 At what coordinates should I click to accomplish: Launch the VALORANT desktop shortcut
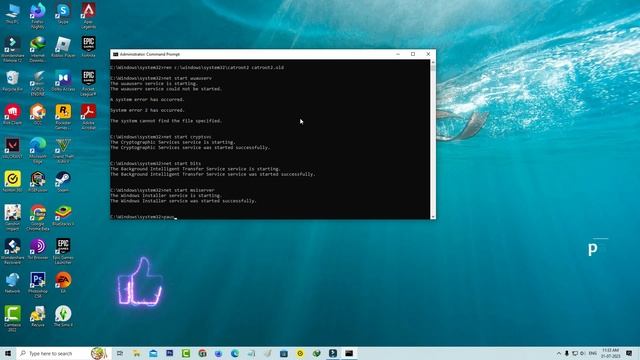12,148
